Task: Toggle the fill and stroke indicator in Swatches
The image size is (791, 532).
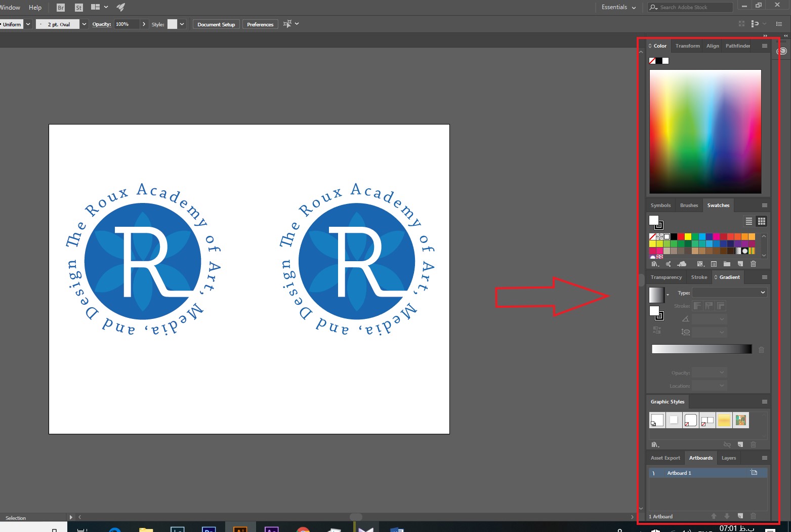Action: pos(656,222)
